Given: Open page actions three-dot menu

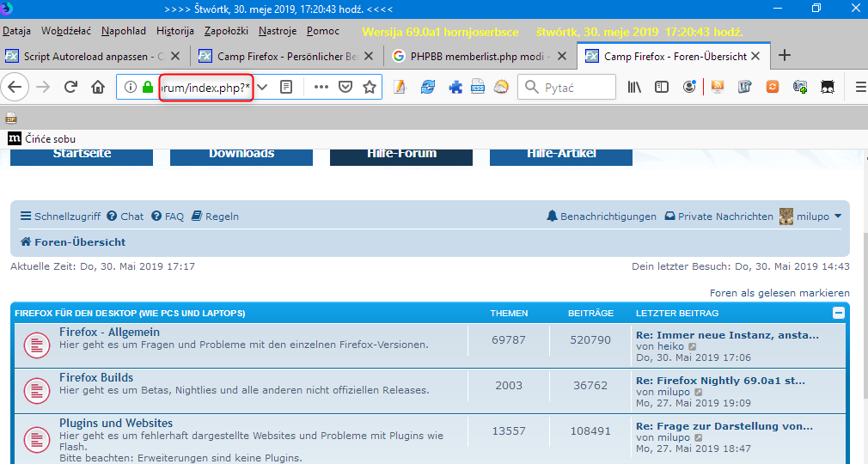Looking at the screenshot, I should coord(321,87).
